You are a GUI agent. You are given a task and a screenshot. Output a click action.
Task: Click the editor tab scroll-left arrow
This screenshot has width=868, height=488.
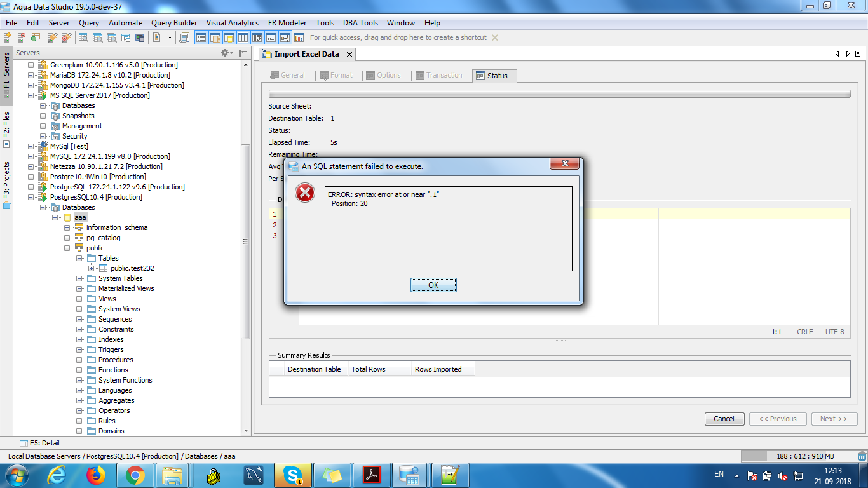pyautogui.click(x=837, y=54)
